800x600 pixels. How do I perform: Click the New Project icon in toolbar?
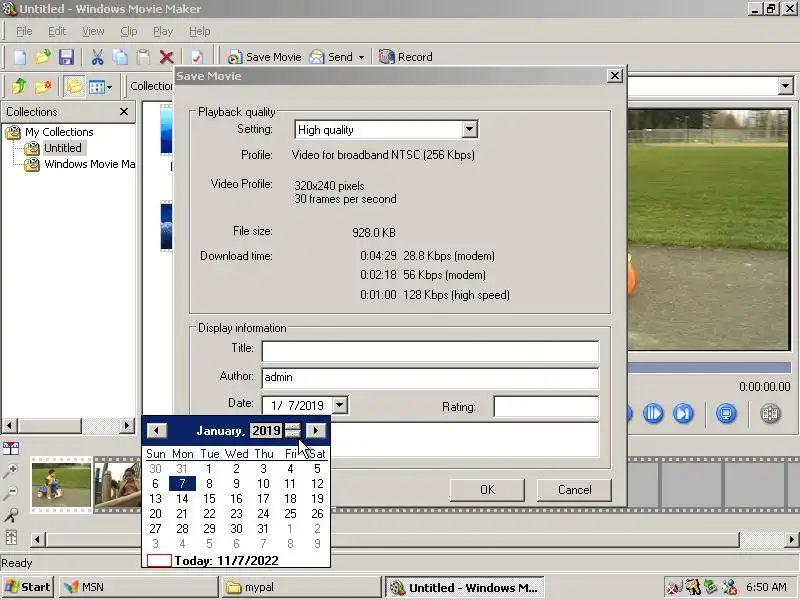19,57
